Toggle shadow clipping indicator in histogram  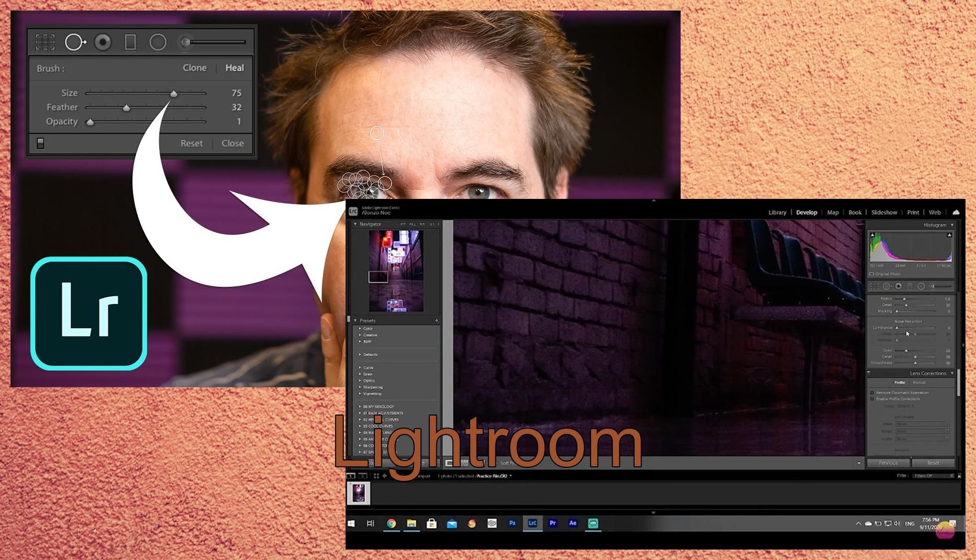(x=873, y=235)
